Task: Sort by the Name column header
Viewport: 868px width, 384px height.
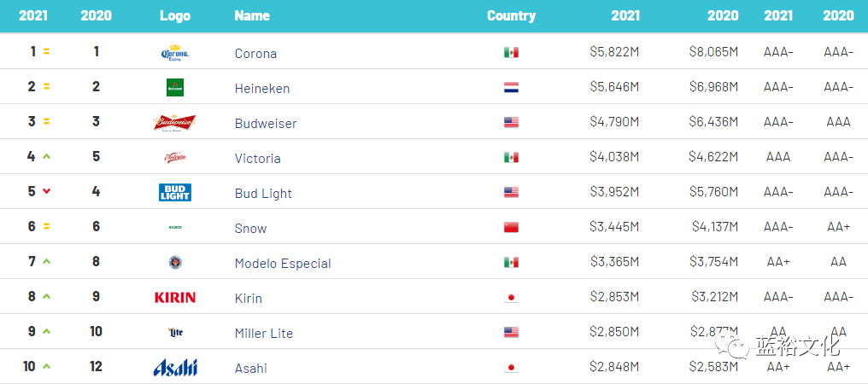Action: (x=252, y=16)
